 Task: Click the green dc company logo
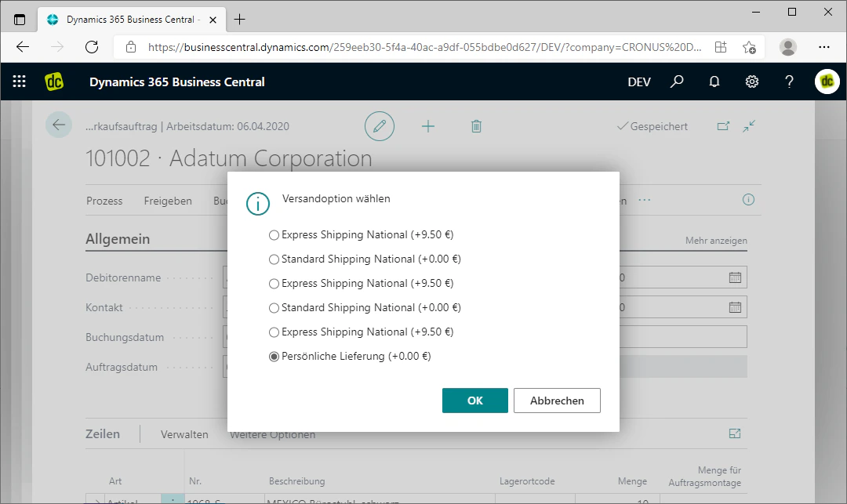(54, 82)
